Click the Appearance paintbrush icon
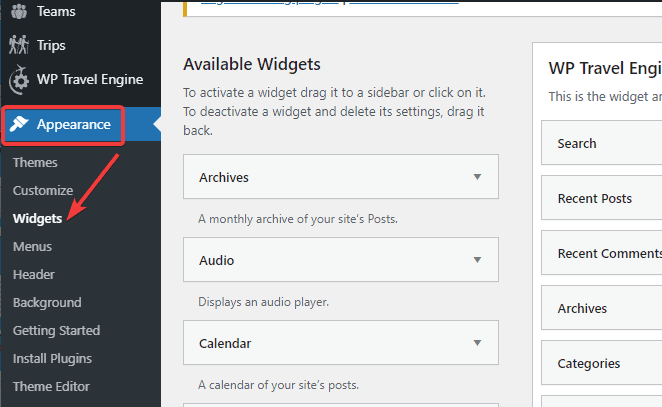The width and height of the screenshot is (662, 407). point(19,125)
